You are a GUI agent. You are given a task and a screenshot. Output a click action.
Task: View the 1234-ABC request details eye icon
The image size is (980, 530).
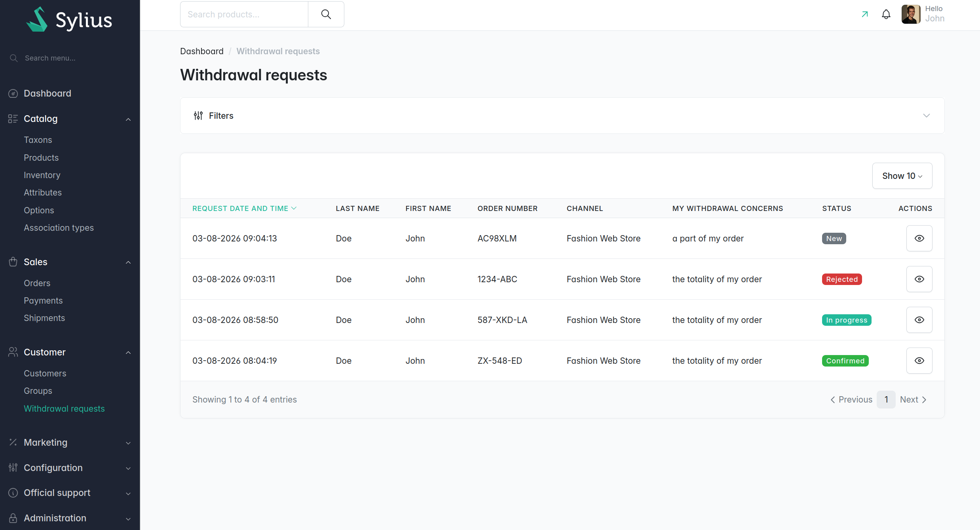tap(919, 279)
